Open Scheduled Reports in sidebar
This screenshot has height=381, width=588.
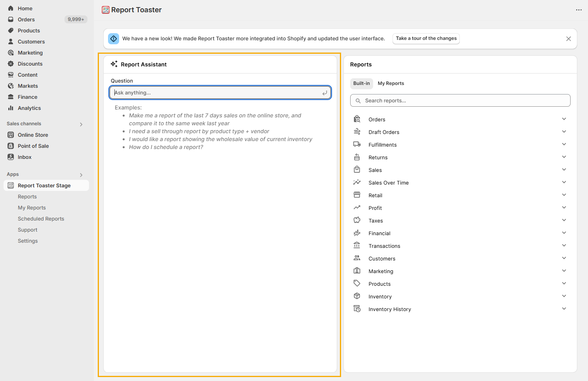tap(41, 219)
